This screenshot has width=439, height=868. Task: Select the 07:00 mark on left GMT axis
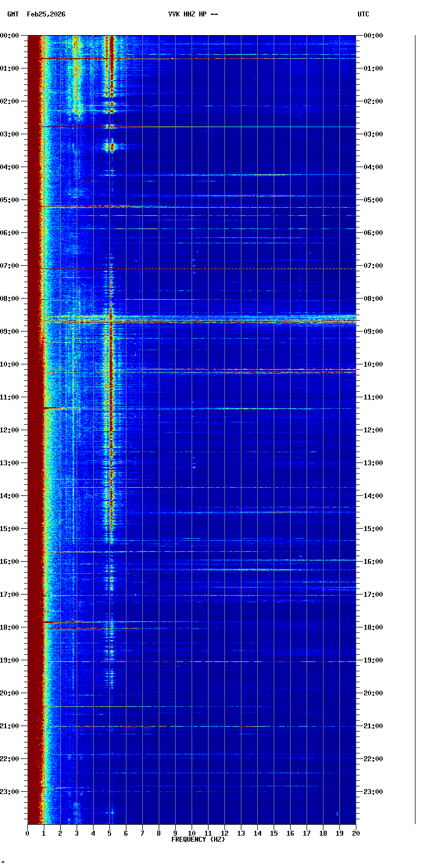[x=11, y=266]
